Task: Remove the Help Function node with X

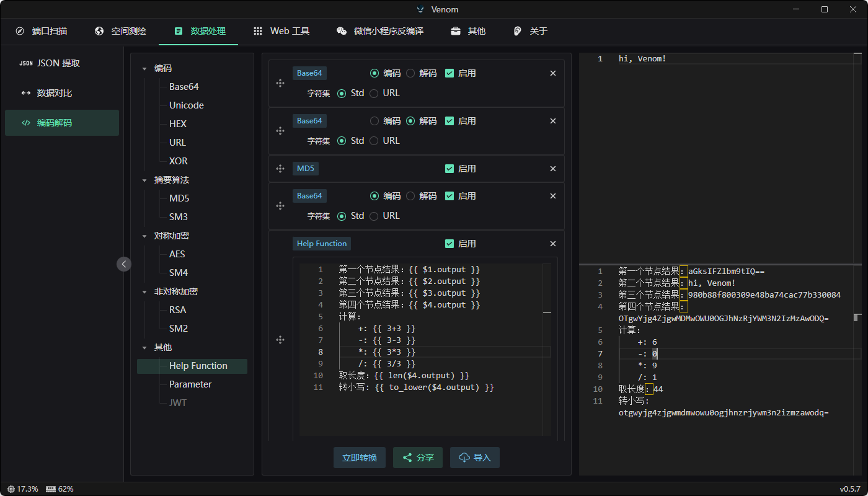Action: click(x=553, y=244)
